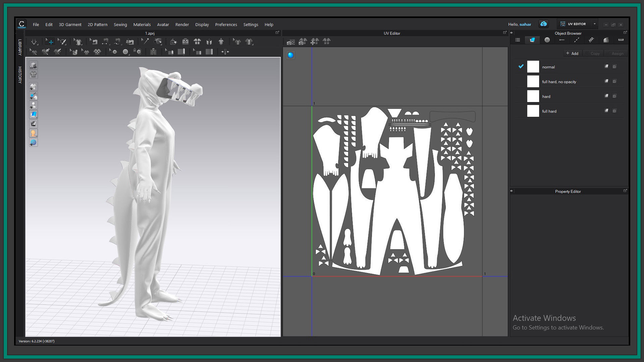644x362 pixels.
Task: Click the sahar username link
Action: (x=525, y=24)
